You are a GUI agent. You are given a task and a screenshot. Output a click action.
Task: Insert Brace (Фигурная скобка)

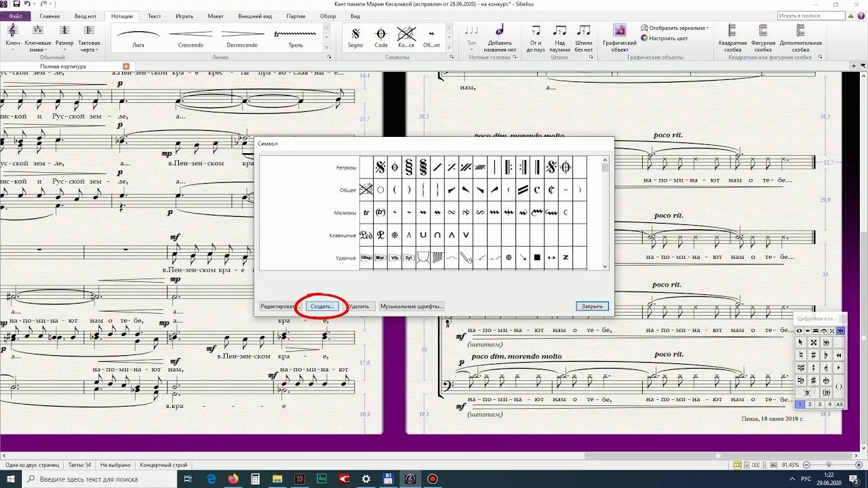click(x=763, y=38)
